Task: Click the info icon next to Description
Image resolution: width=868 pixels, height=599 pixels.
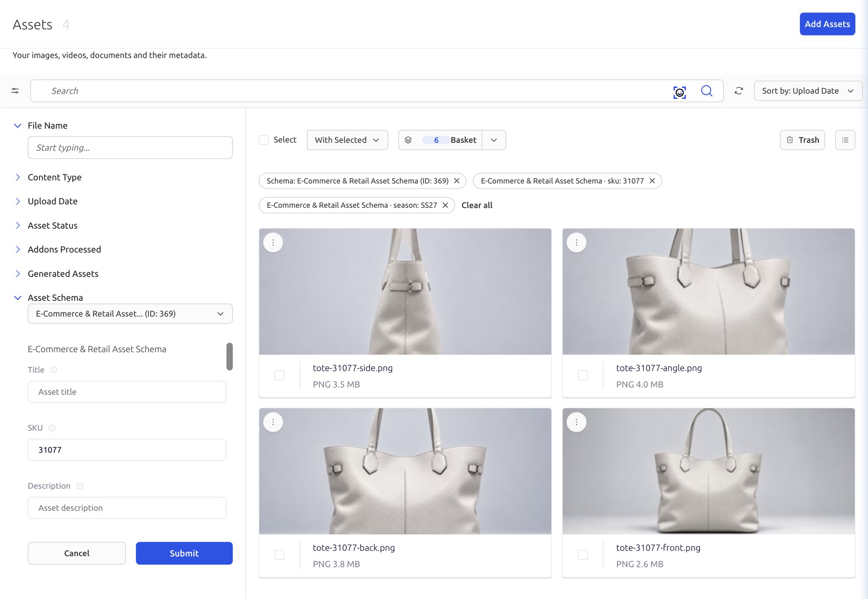Action: coord(80,486)
